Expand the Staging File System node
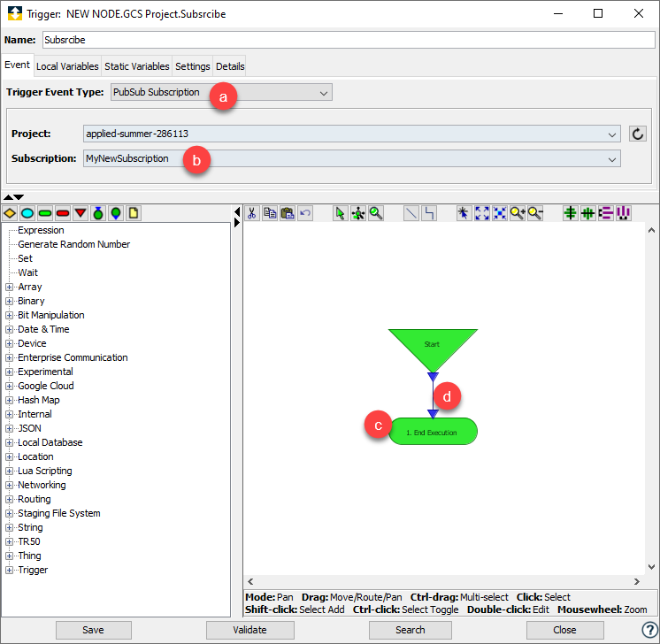660x644 pixels. tap(9, 513)
